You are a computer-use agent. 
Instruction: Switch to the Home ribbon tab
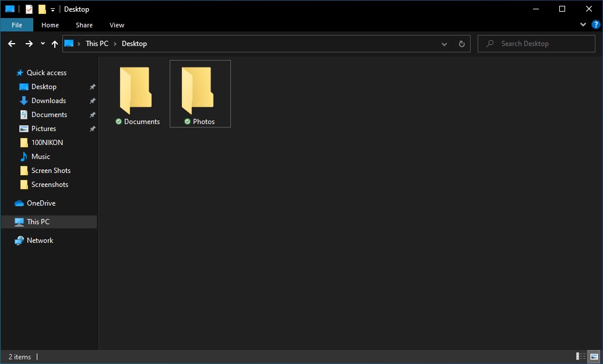(x=50, y=25)
